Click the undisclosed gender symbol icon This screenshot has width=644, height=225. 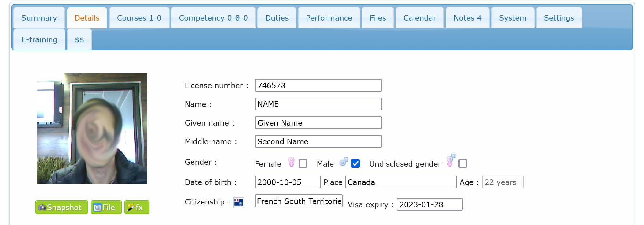pyautogui.click(x=451, y=160)
